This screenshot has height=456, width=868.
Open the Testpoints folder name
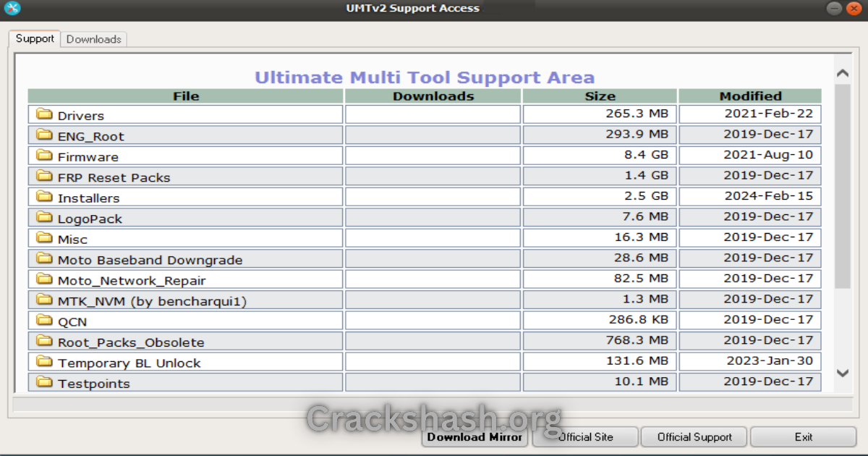pos(94,384)
